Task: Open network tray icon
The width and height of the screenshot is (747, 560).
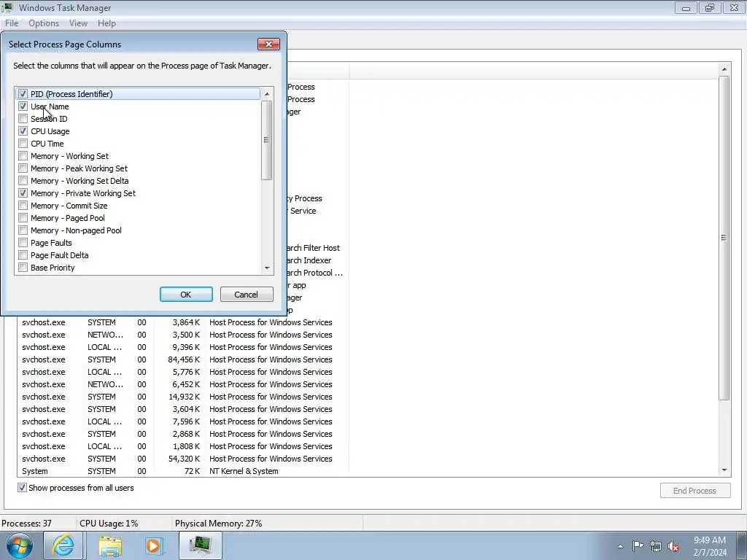Action: pyautogui.click(x=656, y=546)
